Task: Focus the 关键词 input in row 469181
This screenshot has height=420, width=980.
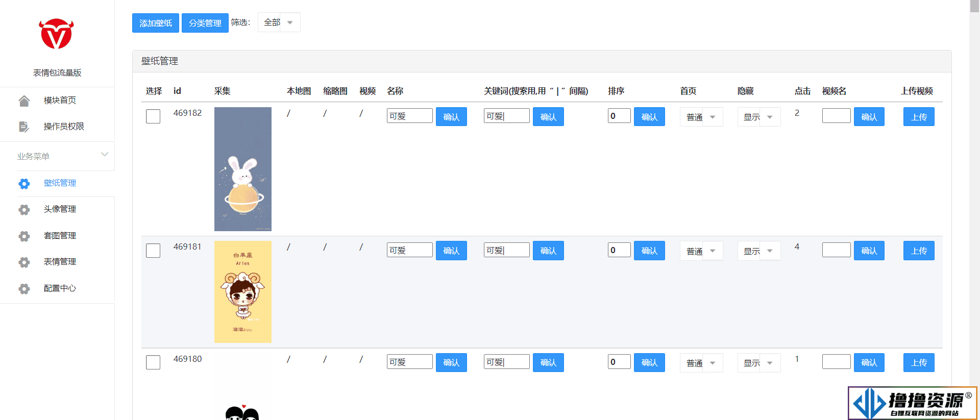Action: pyautogui.click(x=507, y=250)
